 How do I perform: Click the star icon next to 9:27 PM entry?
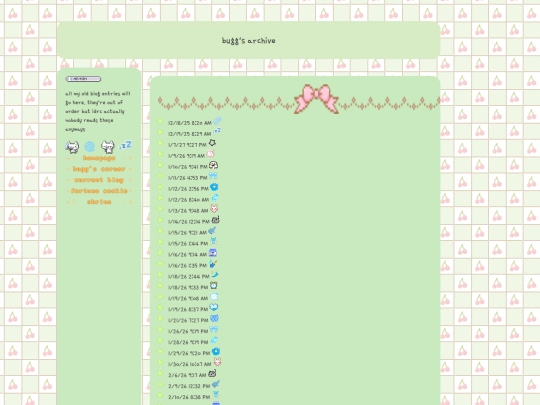(x=212, y=143)
